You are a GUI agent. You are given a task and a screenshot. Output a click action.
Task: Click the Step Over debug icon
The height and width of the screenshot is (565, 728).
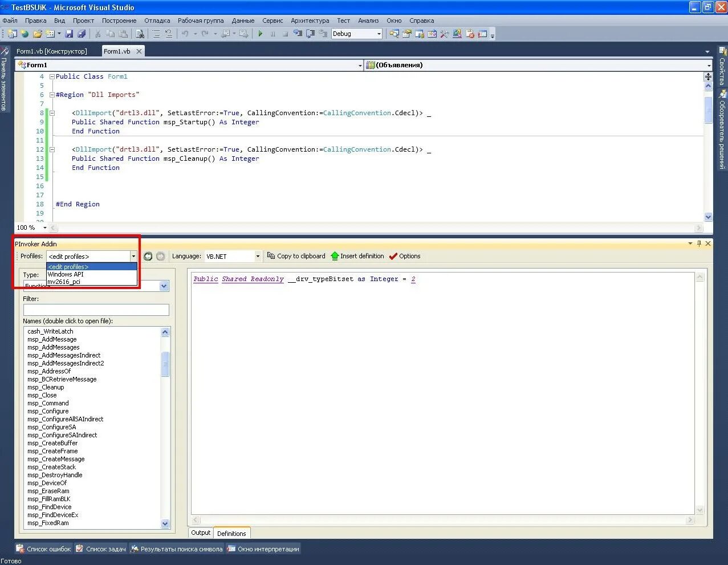pos(311,34)
